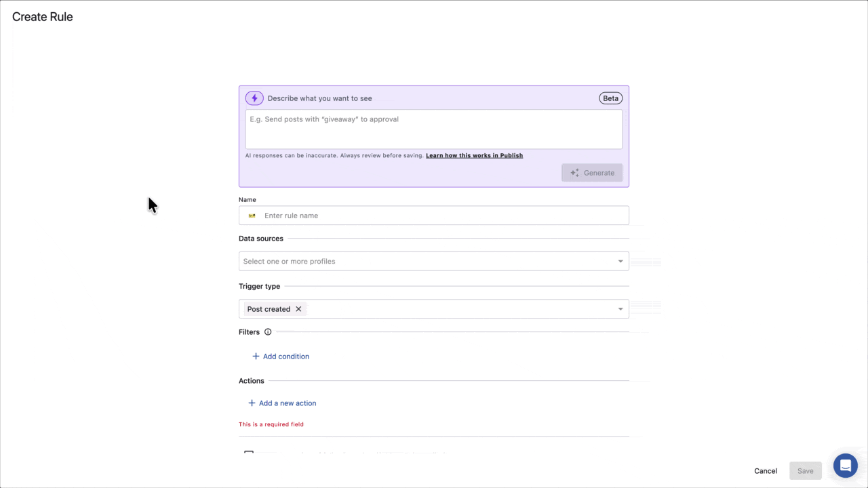This screenshot has height=488, width=868.
Task: Expand the Trigger type dropdown arrow
Action: coord(620,309)
